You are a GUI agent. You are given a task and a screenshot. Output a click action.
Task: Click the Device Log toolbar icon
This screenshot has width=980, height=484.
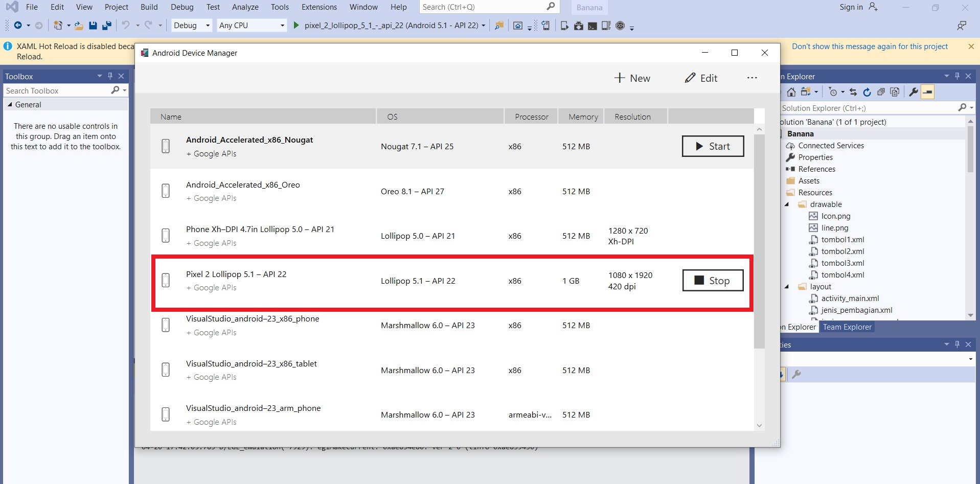(x=606, y=26)
